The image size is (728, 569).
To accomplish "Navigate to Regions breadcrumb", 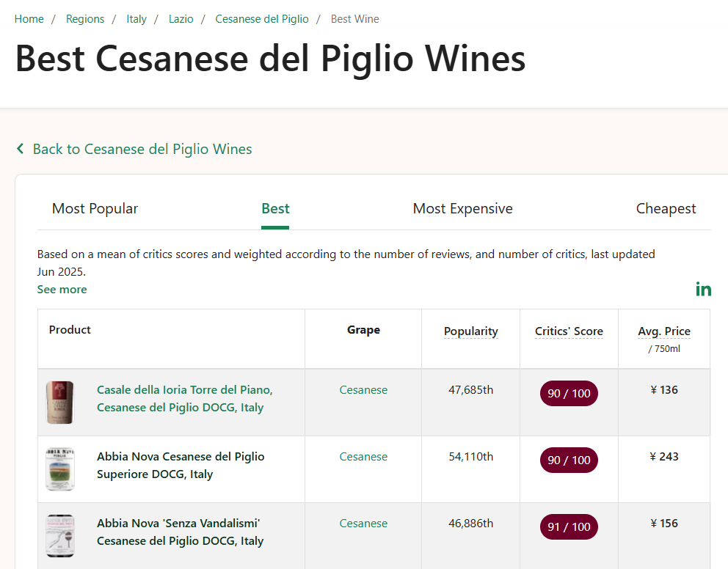I will (x=85, y=19).
